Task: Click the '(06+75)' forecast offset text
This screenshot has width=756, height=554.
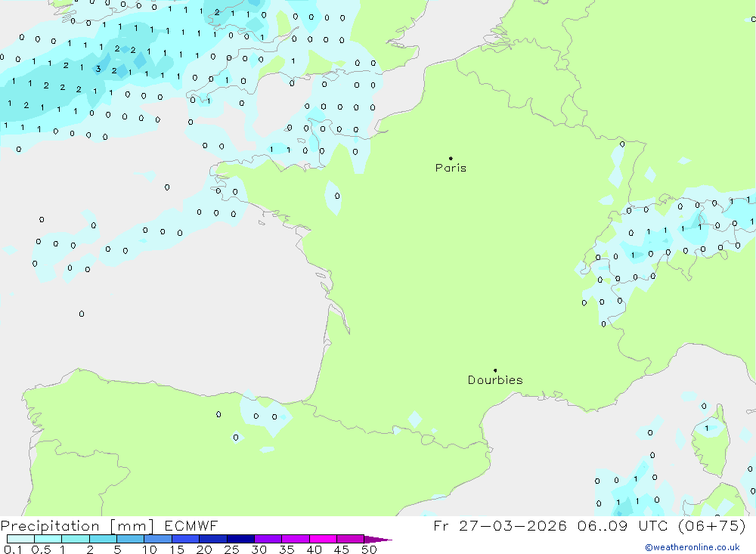Action: [712, 526]
